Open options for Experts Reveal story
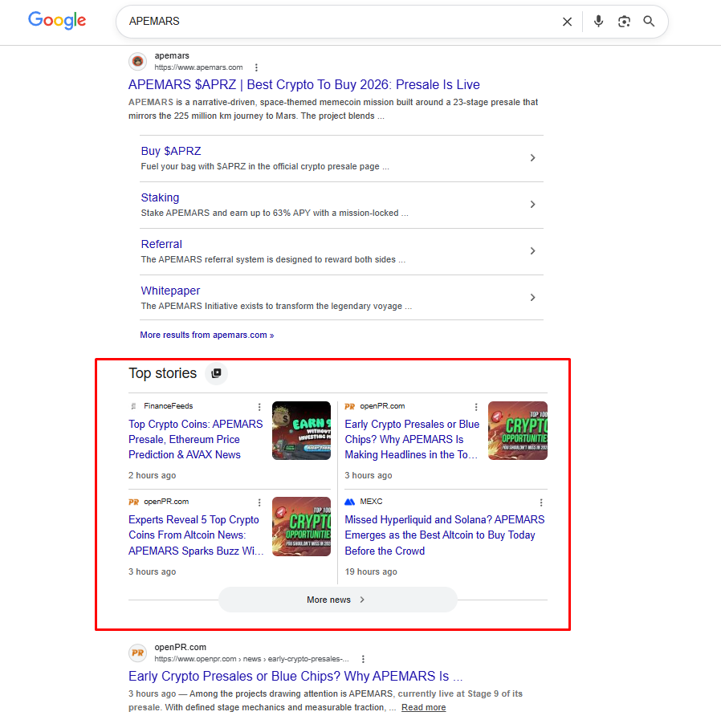This screenshot has height=728, width=721. [x=259, y=502]
